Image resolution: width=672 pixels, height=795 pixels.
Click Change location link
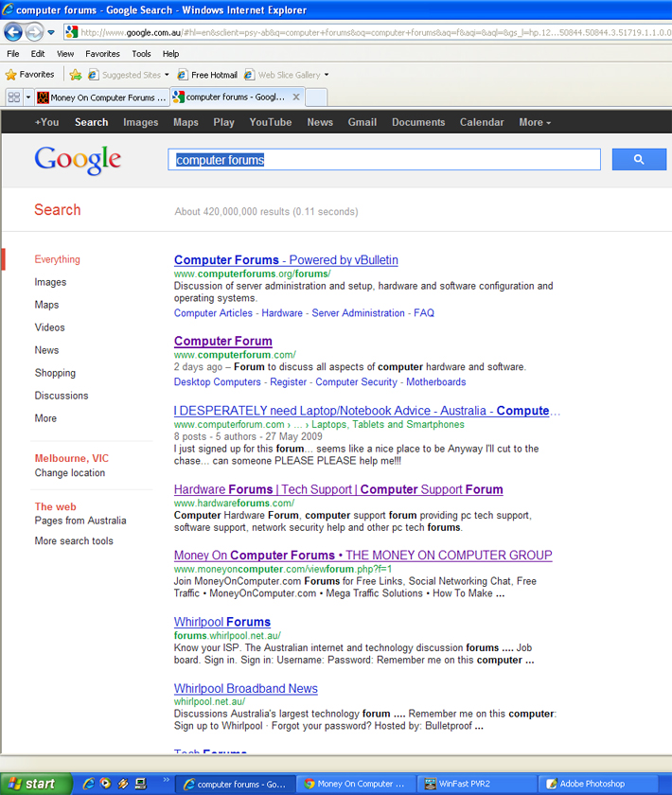tap(70, 472)
